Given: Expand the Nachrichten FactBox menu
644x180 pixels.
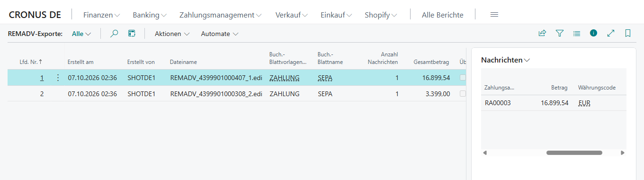Looking at the screenshot, I should click(x=505, y=60).
